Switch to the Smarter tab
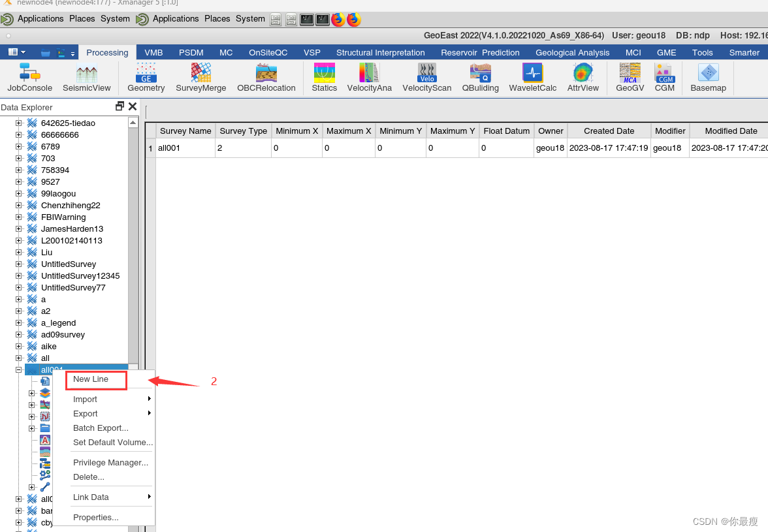The width and height of the screenshot is (768, 532). pos(744,52)
